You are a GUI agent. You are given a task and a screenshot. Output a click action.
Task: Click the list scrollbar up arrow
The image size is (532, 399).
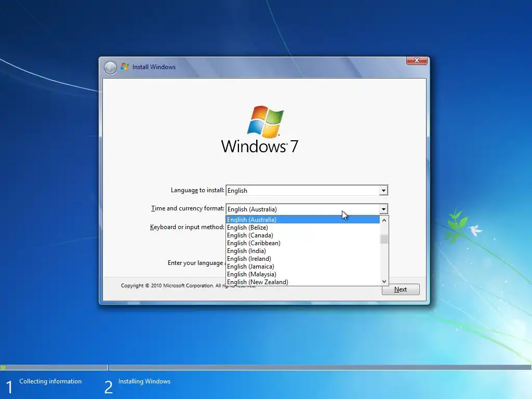pyautogui.click(x=384, y=220)
